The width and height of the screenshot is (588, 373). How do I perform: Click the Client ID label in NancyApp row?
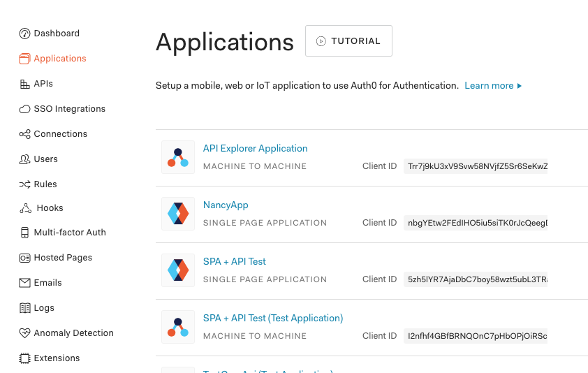(379, 223)
